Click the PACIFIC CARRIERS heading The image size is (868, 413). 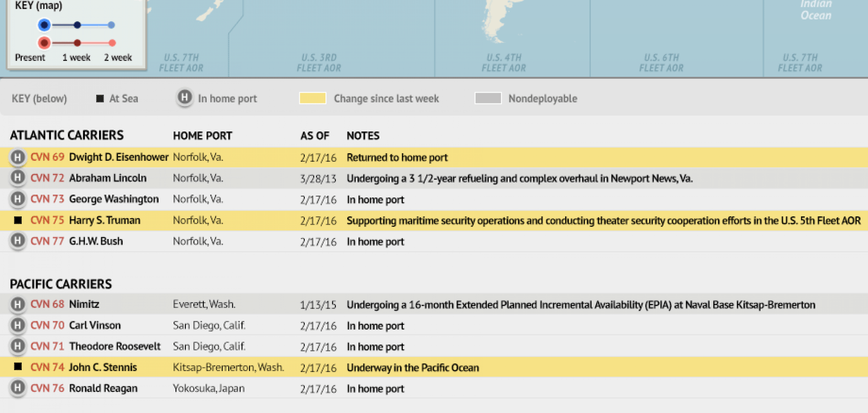(x=61, y=284)
